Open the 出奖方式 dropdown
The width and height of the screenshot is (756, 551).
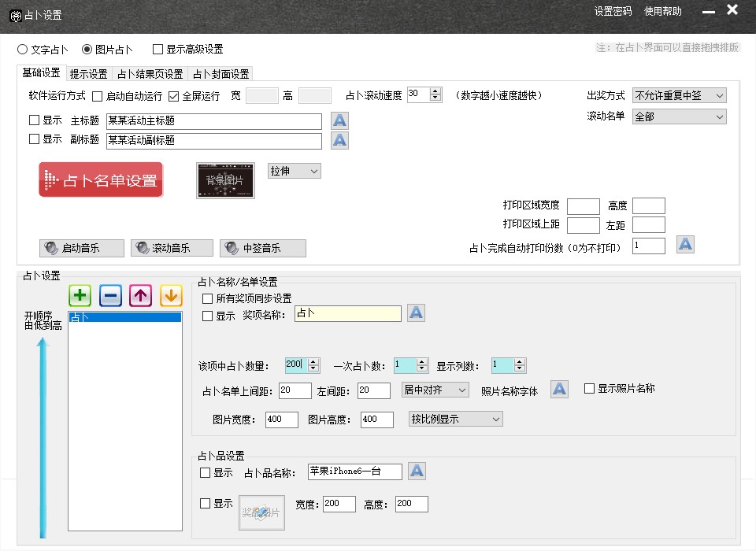tap(679, 95)
